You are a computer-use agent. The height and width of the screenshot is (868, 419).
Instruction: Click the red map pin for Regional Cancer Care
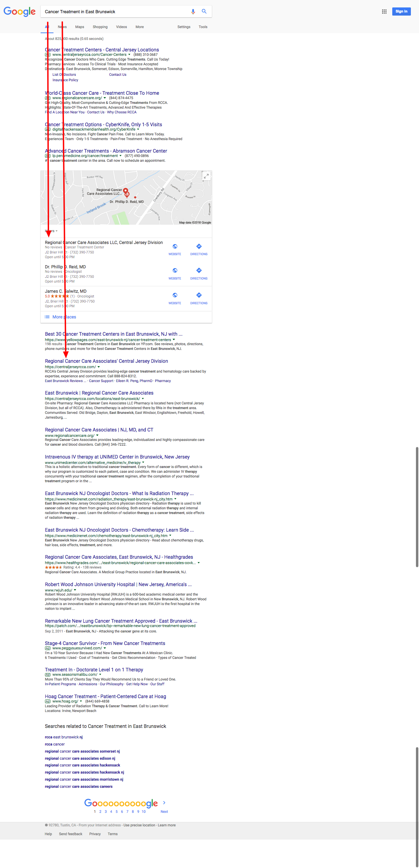pyautogui.click(x=126, y=191)
